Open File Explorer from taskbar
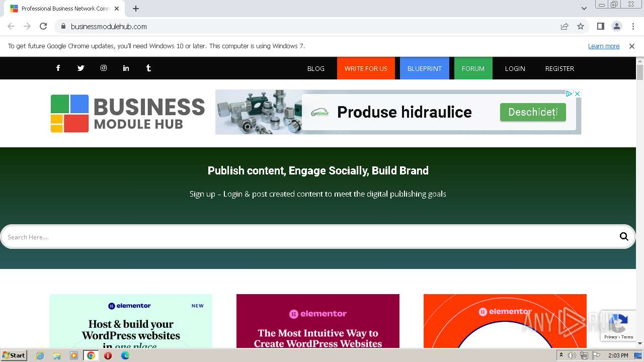This screenshot has height=362, width=644. pyautogui.click(x=57, y=355)
